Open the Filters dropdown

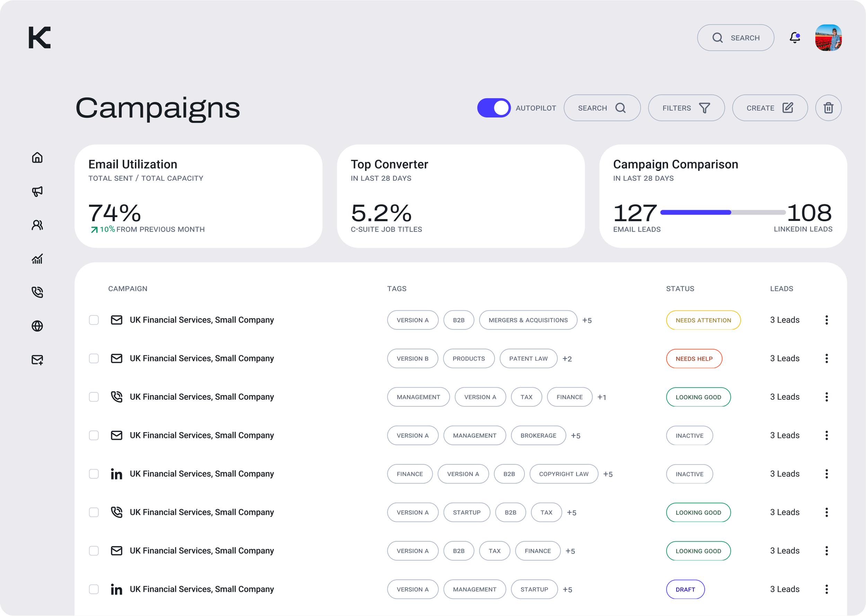[686, 108]
